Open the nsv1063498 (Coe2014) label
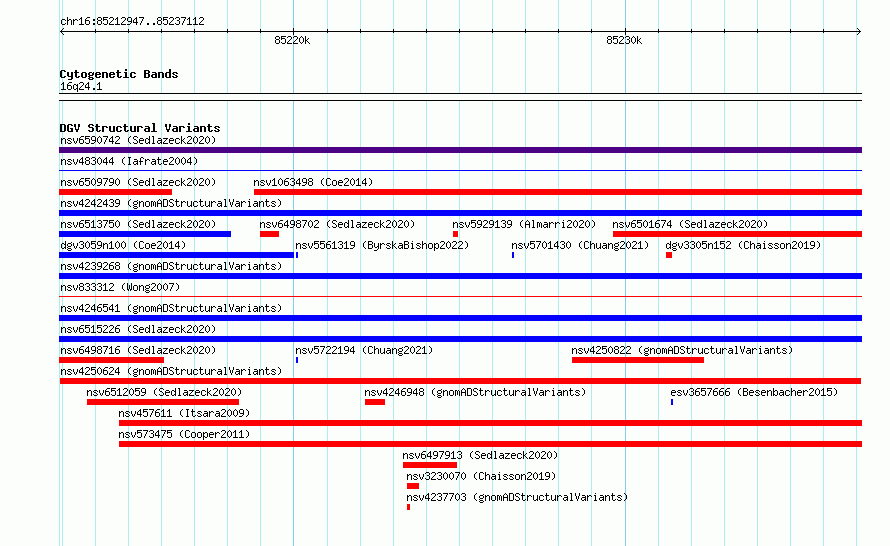This screenshot has width=890, height=546. 313,182
